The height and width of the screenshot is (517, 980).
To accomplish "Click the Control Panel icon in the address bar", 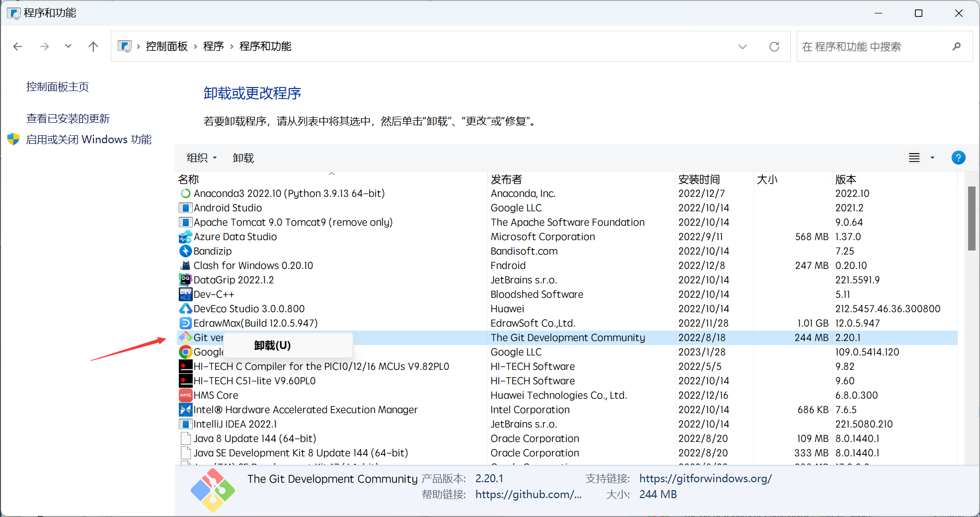I will click(124, 46).
